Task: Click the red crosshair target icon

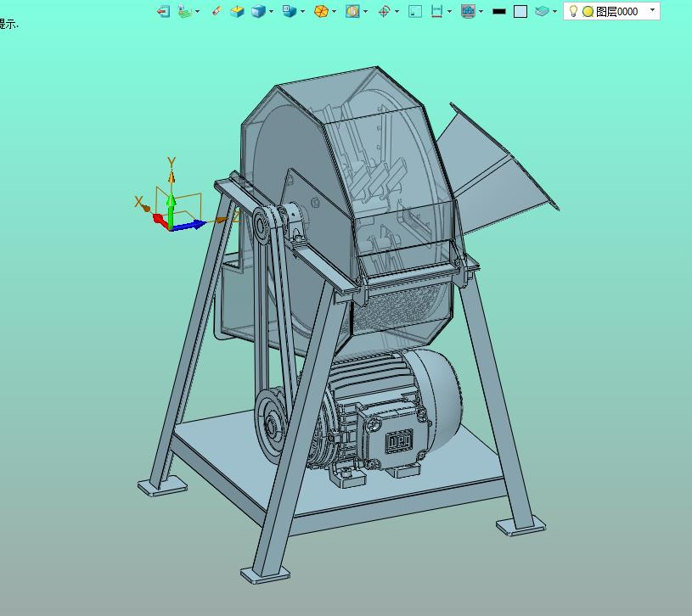Action: pyautogui.click(x=384, y=12)
